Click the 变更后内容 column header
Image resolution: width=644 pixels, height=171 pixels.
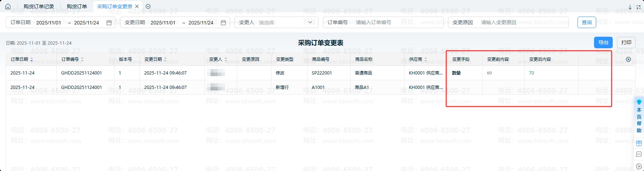[540, 59]
